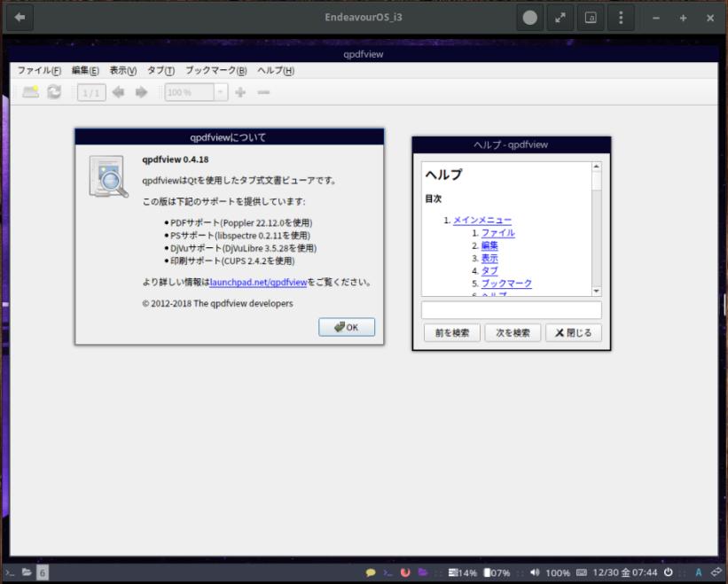728x584 pixels.
Task: Click the blue A input method icon
Action: (698, 572)
